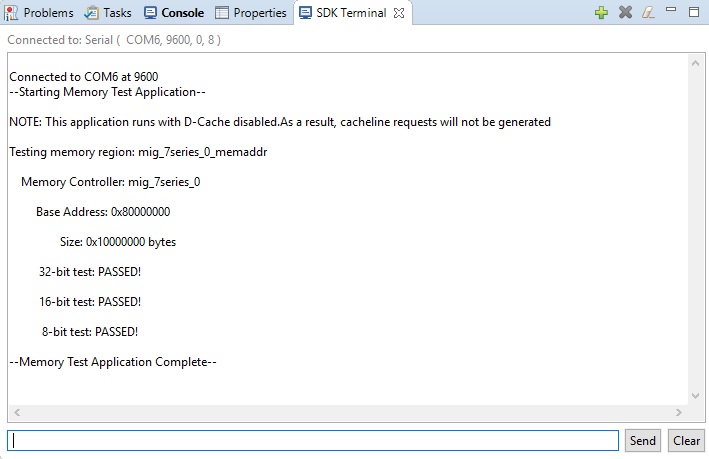Screen dimensions: 709x459
Task: Open the Tasks tab
Action: (108, 13)
